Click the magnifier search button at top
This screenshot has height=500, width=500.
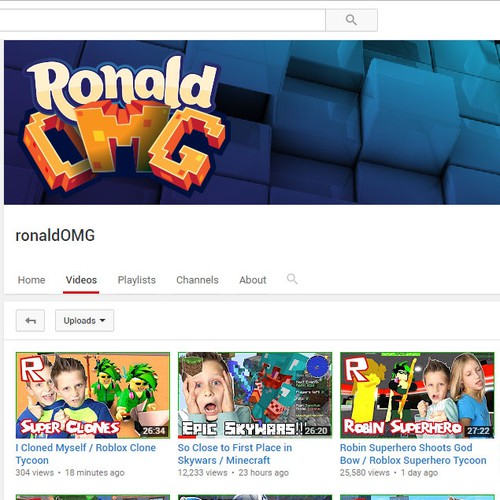click(351, 20)
